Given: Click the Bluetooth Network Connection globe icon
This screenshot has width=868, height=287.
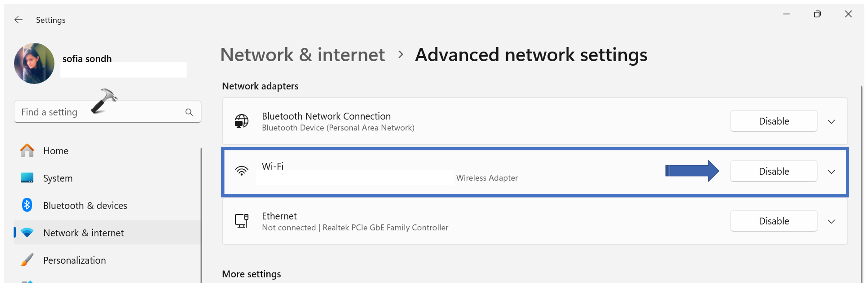Looking at the screenshot, I should pyautogui.click(x=241, y=121).
